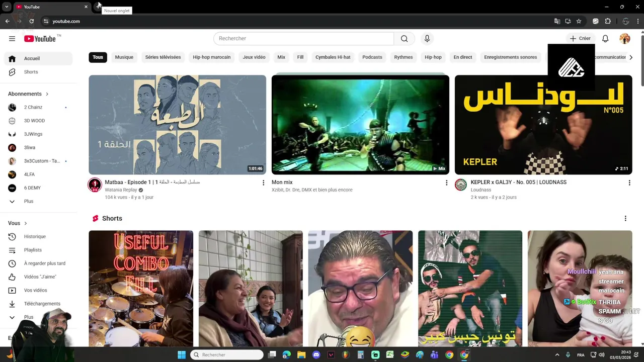Image resolution: width=644 pixels, height=362 pixels.
Task: Open Windows Start menu
Action: click(182, 355)
